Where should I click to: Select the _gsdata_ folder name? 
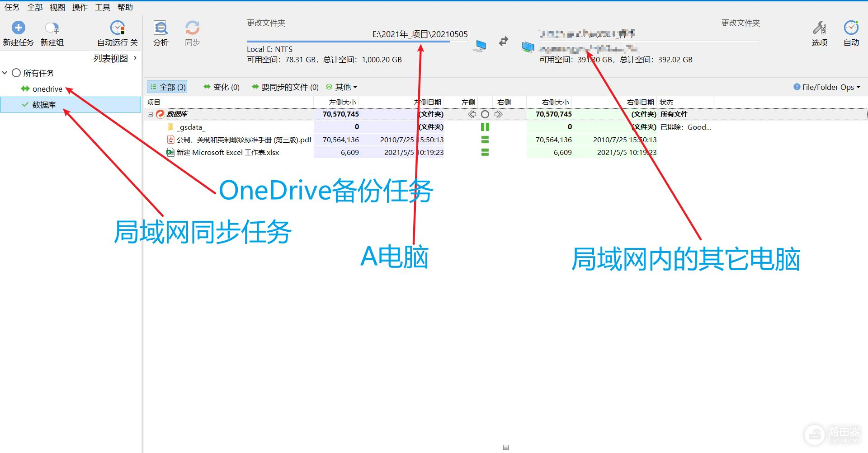(x=191, y=127)
